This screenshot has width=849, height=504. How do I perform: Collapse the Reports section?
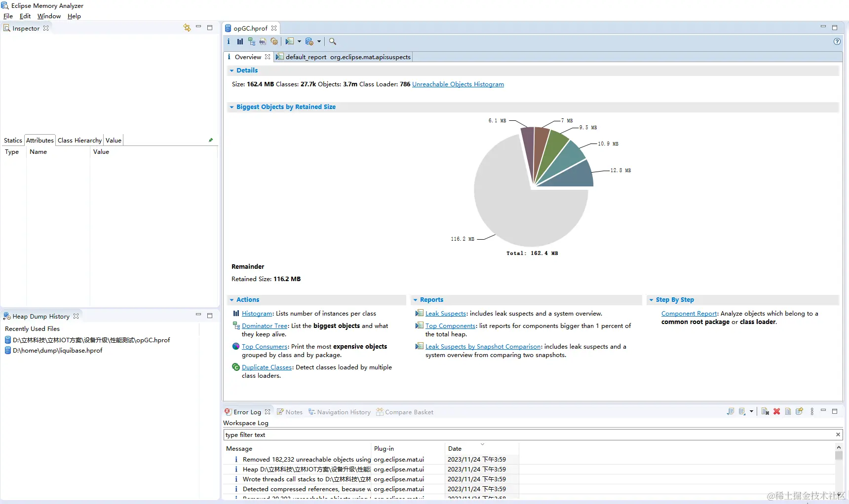(415, 300)
